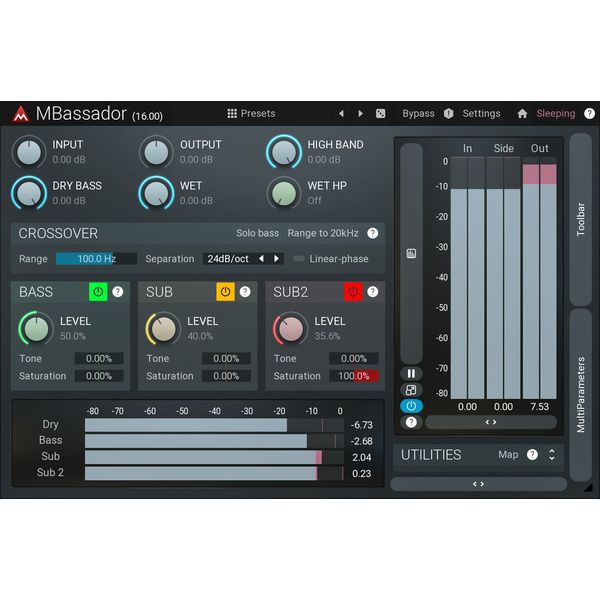Click the MeldaProduction logo icon
The image size is (600, 600).
pos(21,114)
